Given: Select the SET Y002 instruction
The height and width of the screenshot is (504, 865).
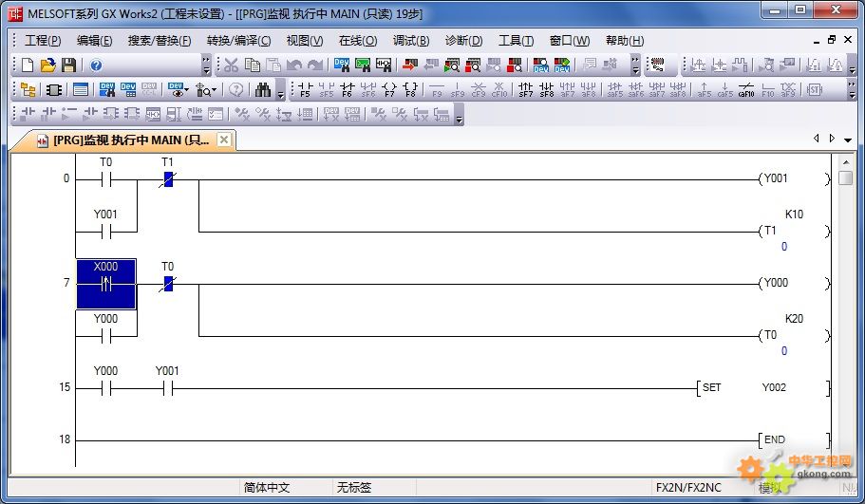Looking at the screenshot, I should point(763,387).
